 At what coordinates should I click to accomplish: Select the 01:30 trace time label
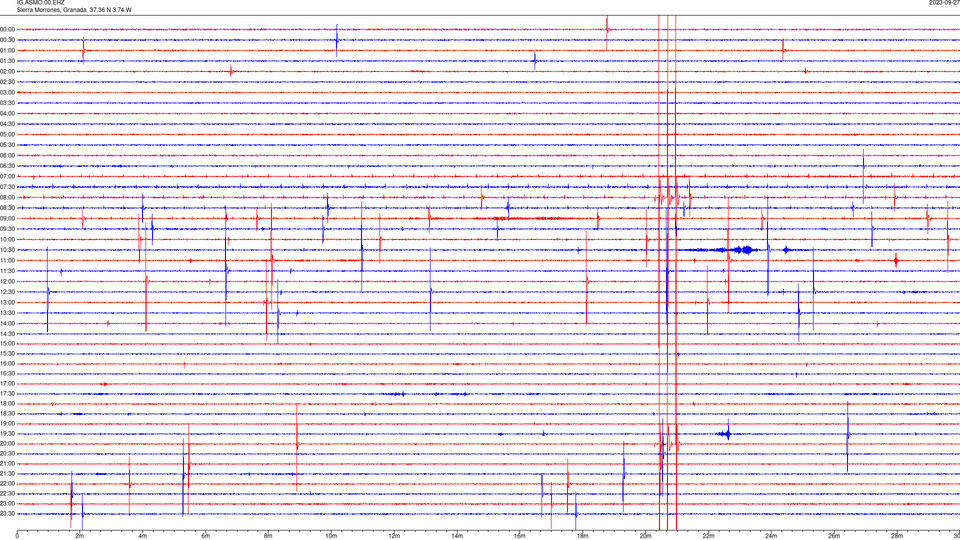pyautogui.click(x=8, y=61)
